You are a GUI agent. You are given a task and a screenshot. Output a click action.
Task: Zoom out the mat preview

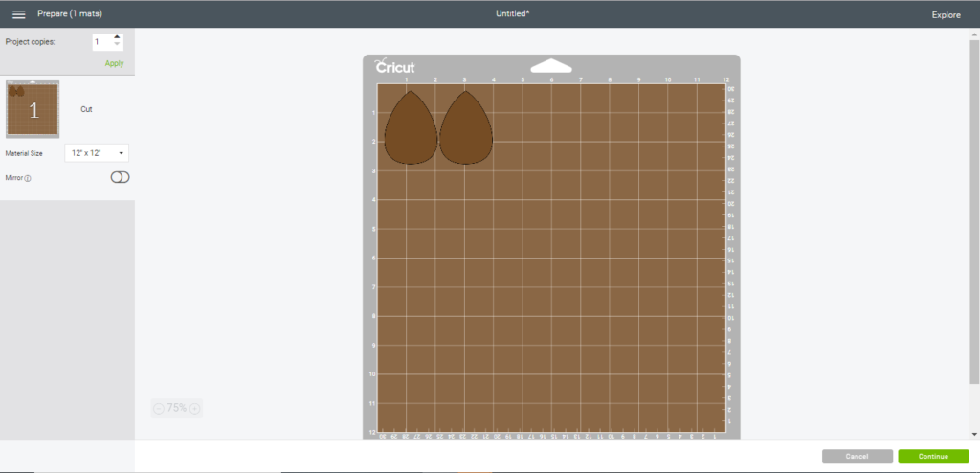[x=159, y=408]
